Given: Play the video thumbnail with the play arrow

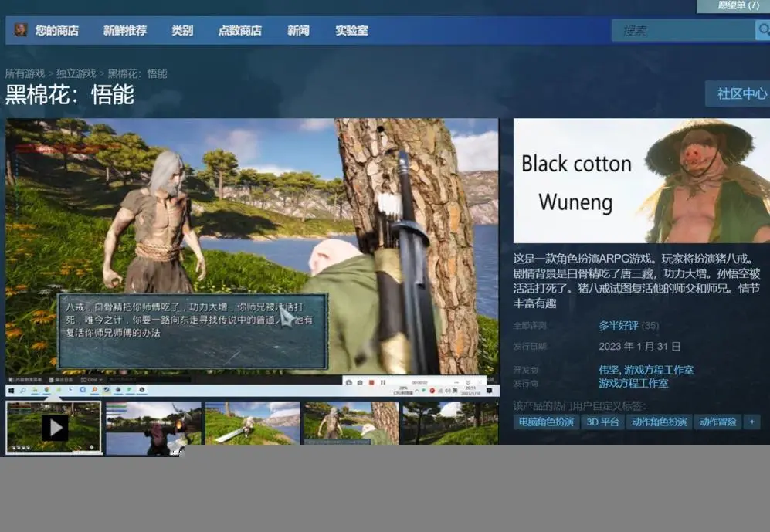Looking at the screenshot, I should [x=53, y=428].
